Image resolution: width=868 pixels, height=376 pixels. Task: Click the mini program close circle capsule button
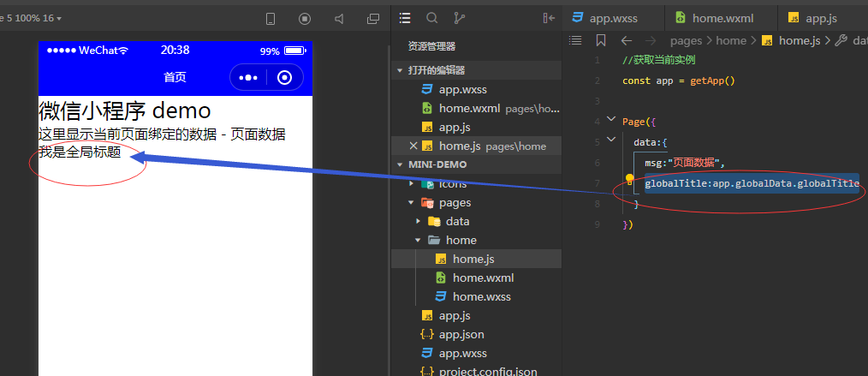click(285, 77)
